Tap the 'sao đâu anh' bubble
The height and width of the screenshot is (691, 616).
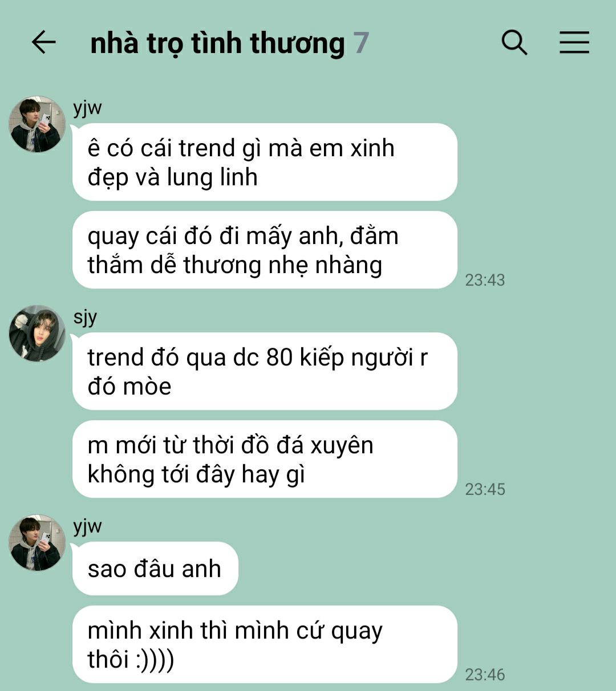[155, 568]
